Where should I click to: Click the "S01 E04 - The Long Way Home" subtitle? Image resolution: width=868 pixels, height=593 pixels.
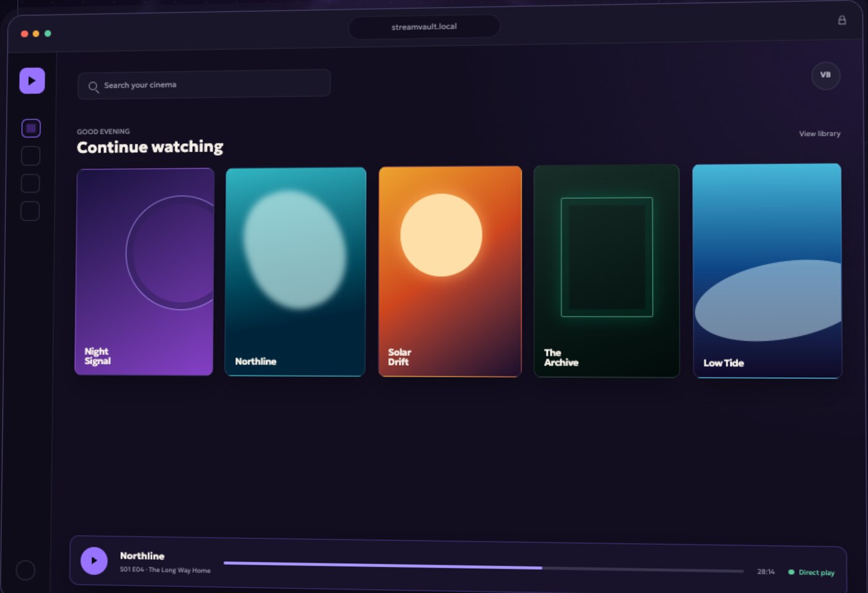165,569
